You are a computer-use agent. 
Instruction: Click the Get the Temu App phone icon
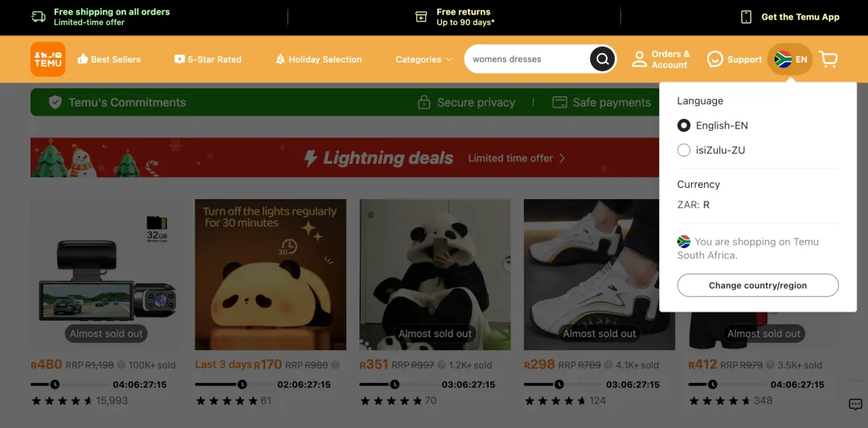(x=746, y=17)
